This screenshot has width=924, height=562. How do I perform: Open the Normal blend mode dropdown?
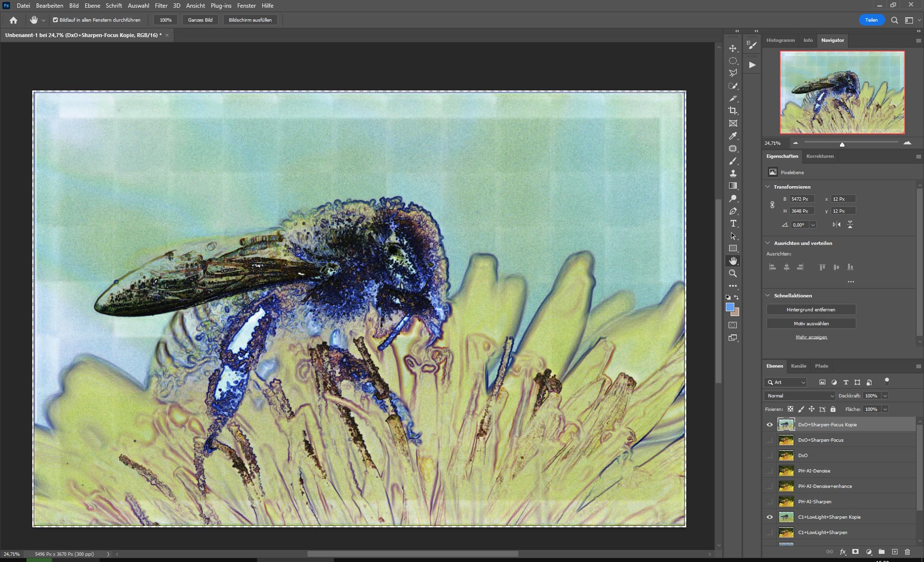coord(800,396)
